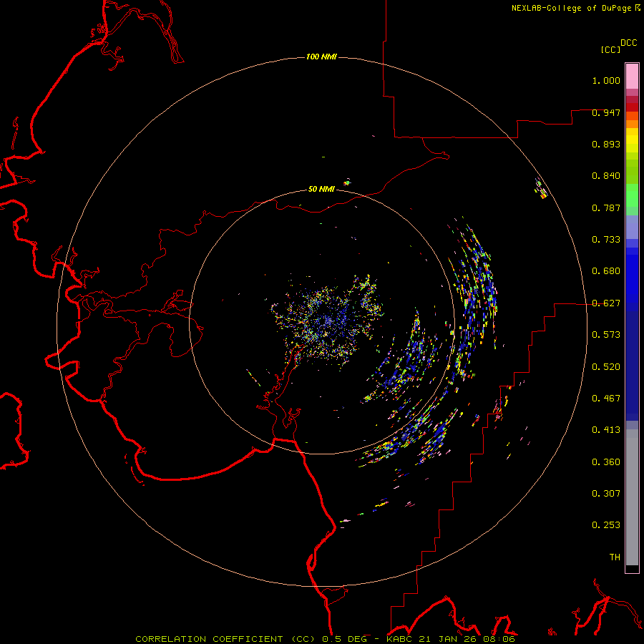Click the 0.253 color scale label
The width and height of the screenshot is (644, 644).
(x=606, y=525)
